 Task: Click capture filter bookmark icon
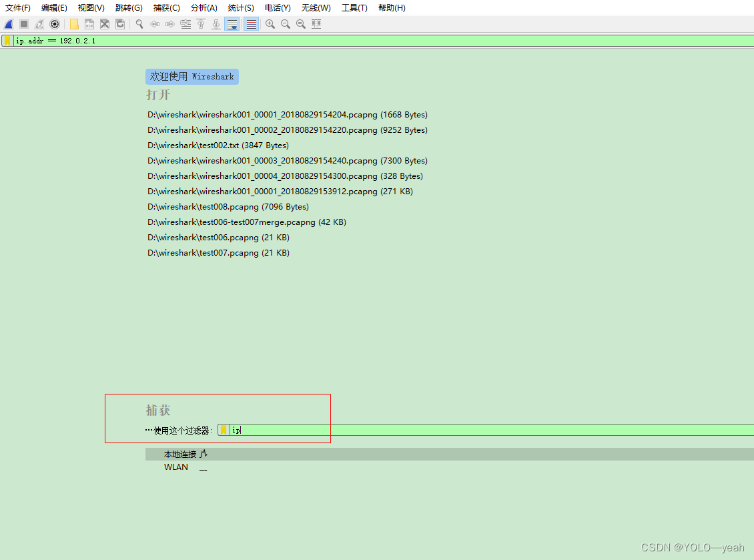[224, 430]
